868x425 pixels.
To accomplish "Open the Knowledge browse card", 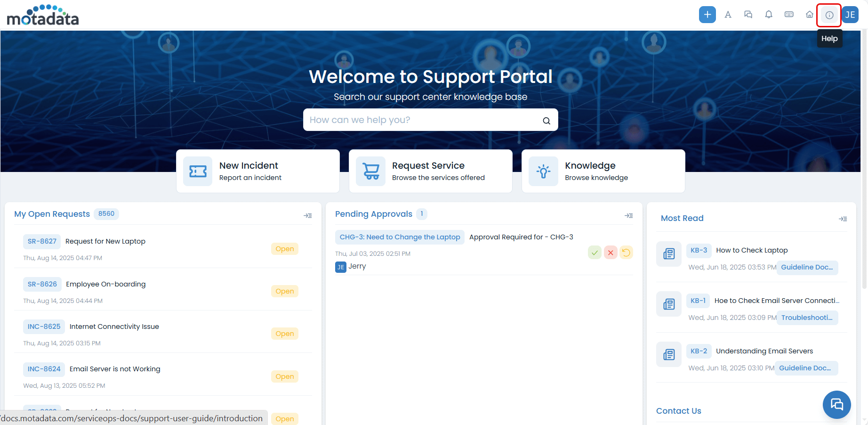I will (x=603, y=171).
